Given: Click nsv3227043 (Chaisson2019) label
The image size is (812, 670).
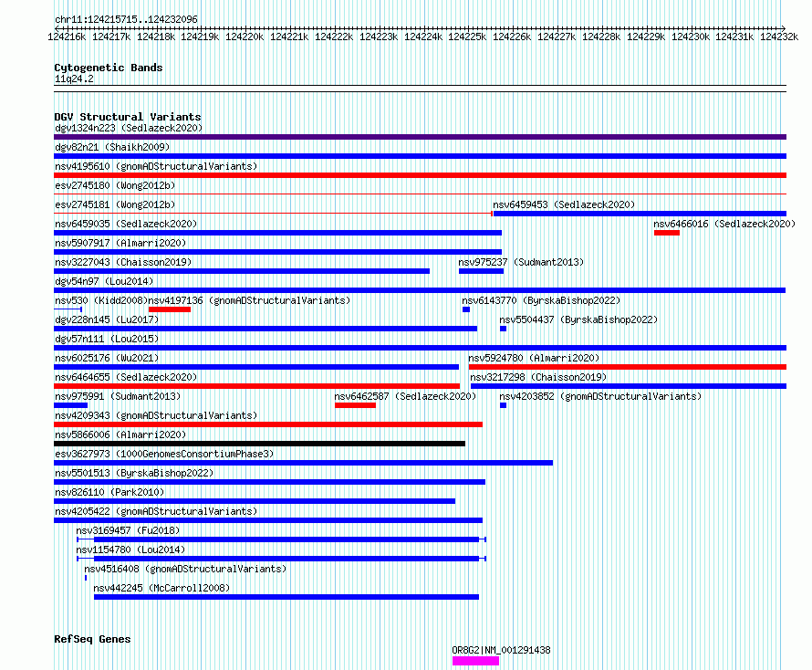Looking at the screenshot, I should point(123,262).
